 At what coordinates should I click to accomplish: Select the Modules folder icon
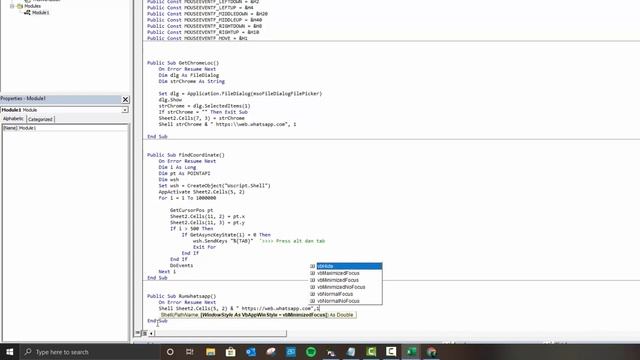click(x=20, y=6)
